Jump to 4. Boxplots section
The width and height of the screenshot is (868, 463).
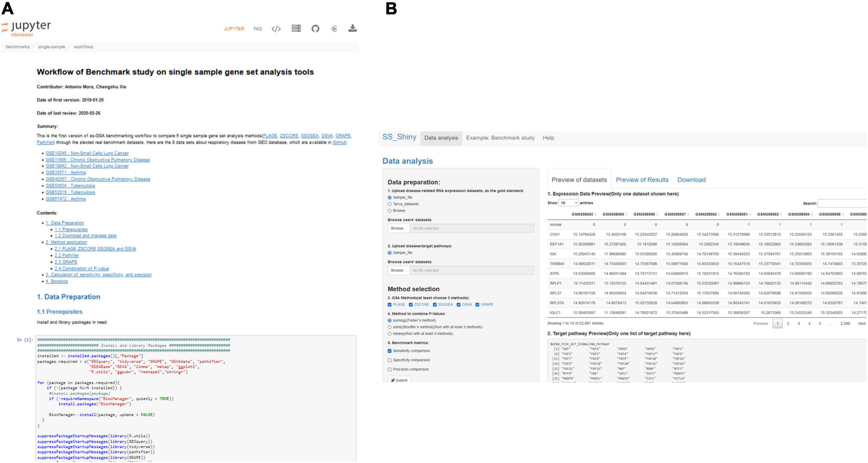(57, 281)
